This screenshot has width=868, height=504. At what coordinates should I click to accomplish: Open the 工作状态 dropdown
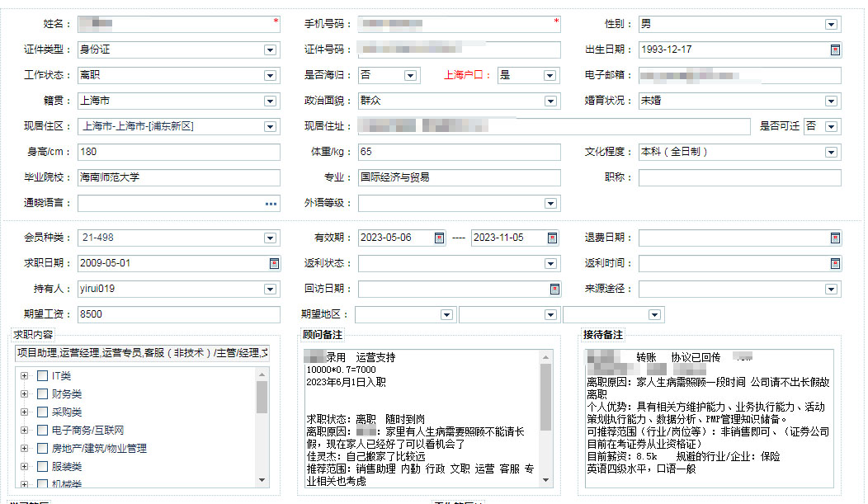pyautogui.click(x=270, y=75)
